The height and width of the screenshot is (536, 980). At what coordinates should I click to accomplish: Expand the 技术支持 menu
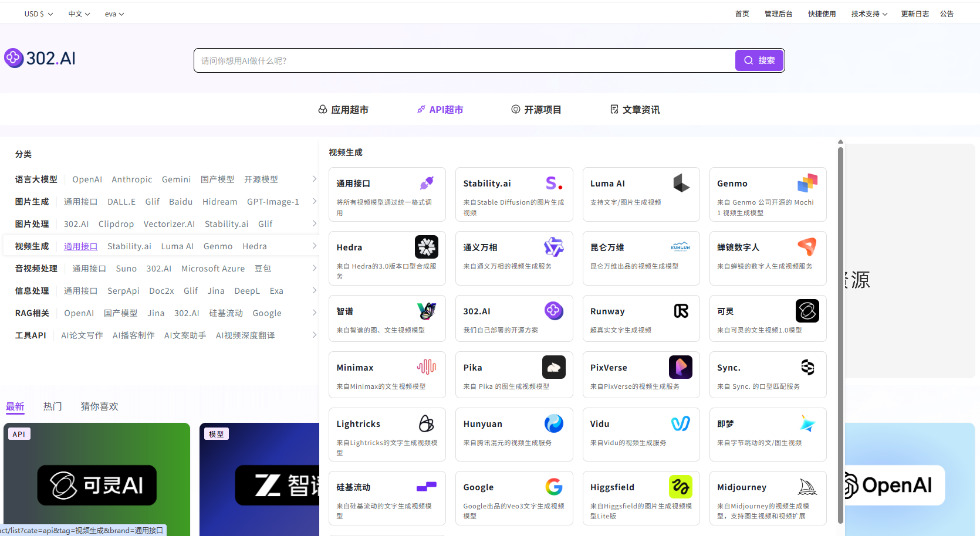[x=869, y=13]
